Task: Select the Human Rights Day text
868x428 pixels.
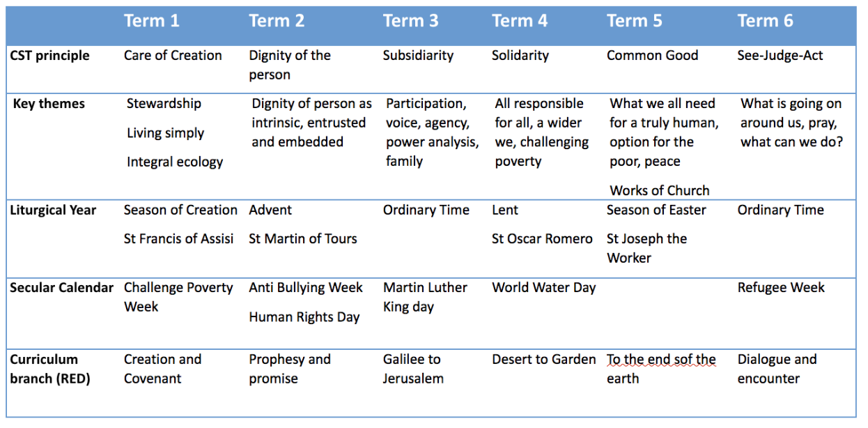Action: tap(304, 317)
